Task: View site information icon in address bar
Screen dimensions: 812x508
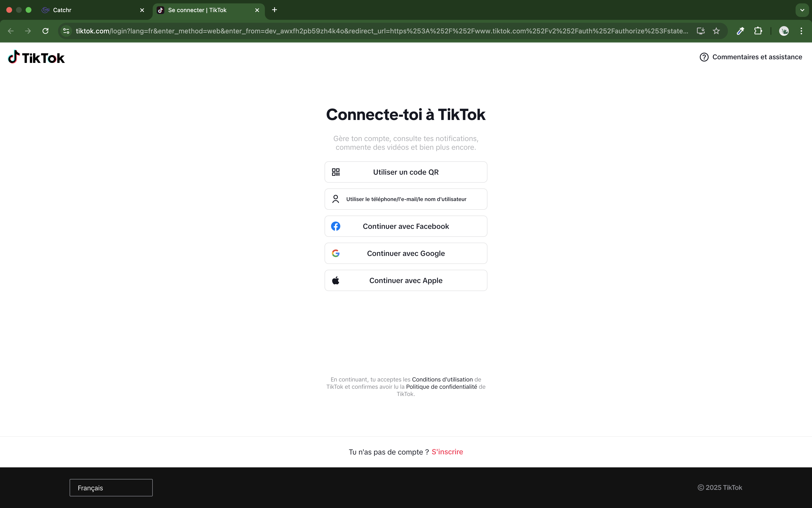Action: (x=66, y=31)
